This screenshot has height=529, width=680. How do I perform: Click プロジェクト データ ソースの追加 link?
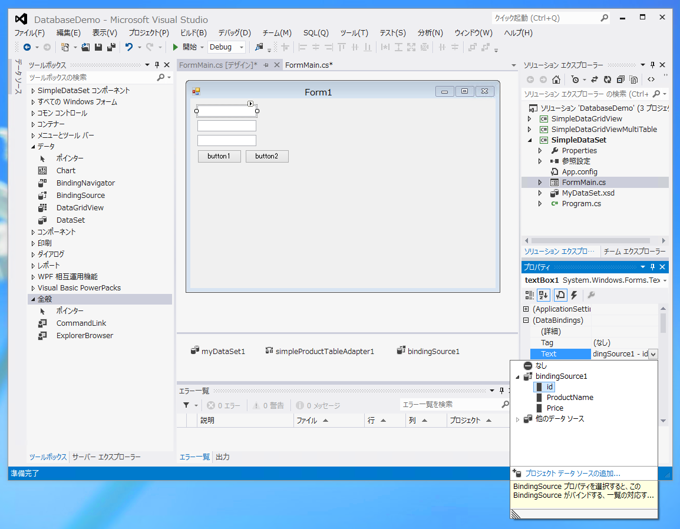coord(572,473)
